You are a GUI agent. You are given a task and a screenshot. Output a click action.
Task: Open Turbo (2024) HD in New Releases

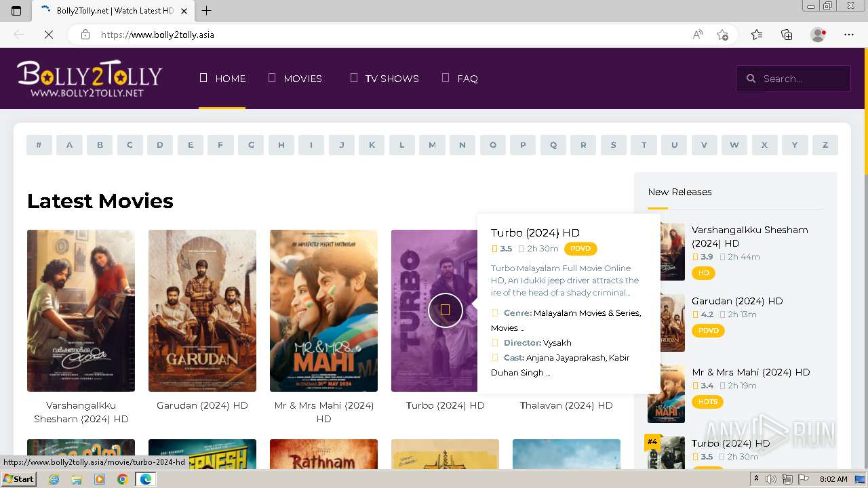click(x=731, y=443)
